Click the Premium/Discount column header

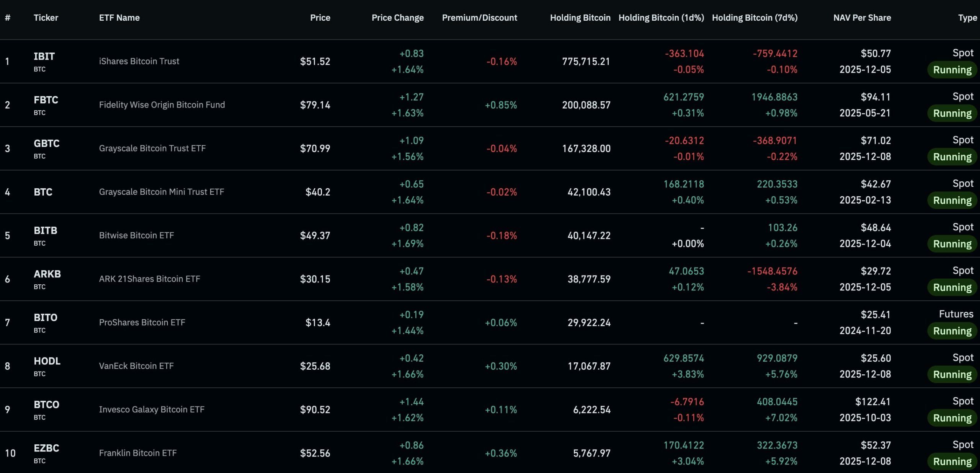(x=480, y=18)
